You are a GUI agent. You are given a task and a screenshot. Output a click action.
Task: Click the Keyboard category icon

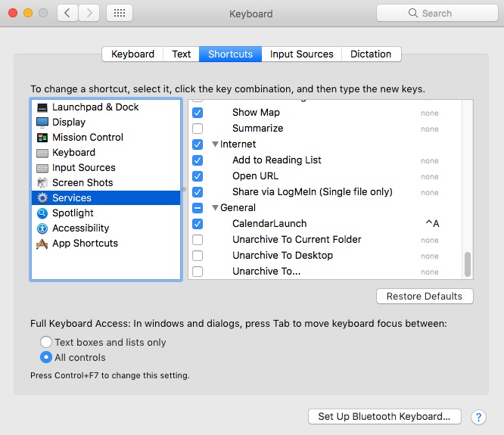click(x=42, y=153)
